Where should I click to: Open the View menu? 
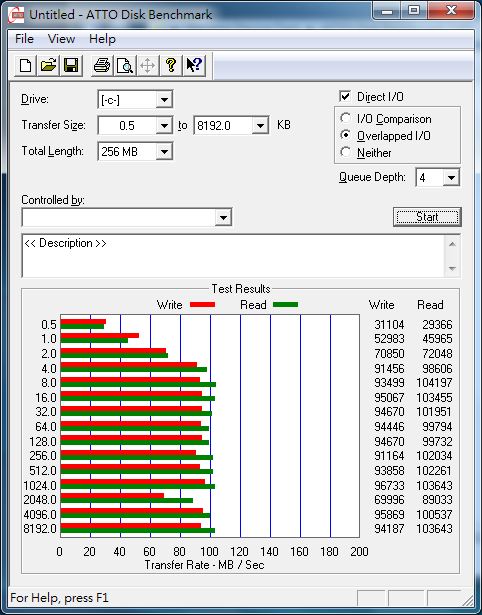click(x=61, y=39)
